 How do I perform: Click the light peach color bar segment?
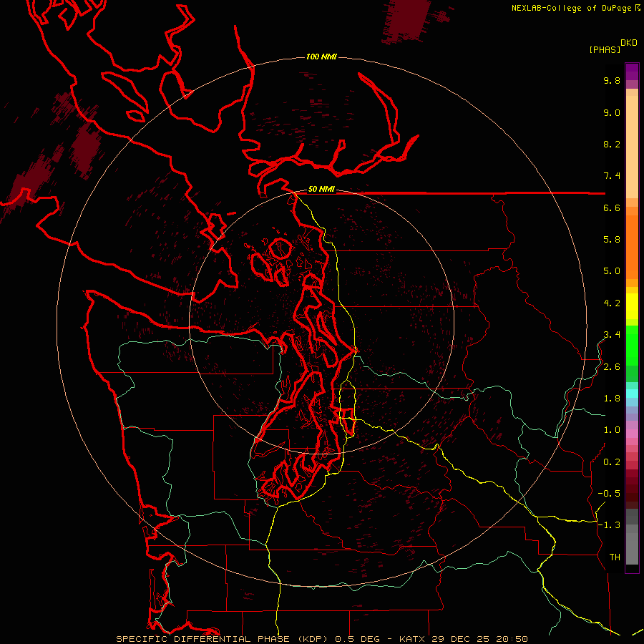point(632,147)
